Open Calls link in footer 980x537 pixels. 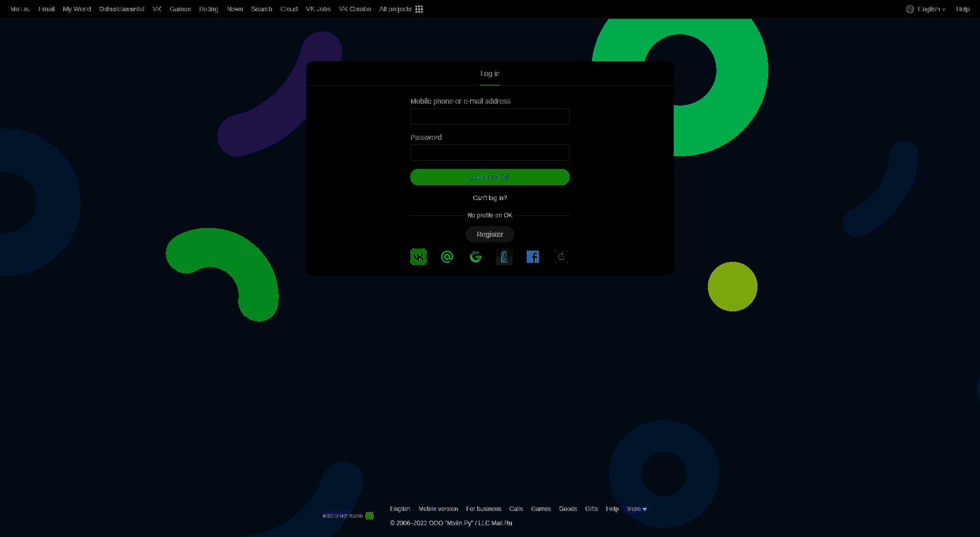pyautogui.click(x=516, y=509)
